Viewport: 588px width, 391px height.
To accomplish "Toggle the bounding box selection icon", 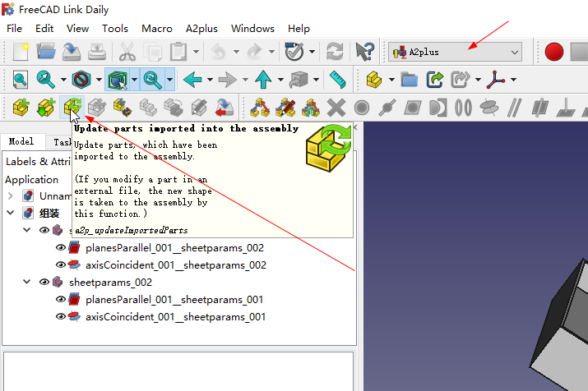I will [118, 80].
